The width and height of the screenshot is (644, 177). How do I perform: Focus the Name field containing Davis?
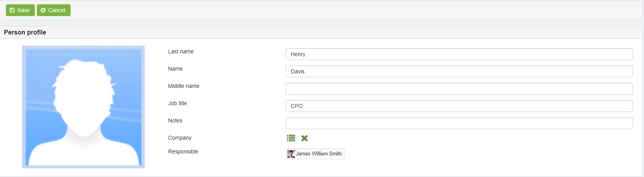(459, 71)
